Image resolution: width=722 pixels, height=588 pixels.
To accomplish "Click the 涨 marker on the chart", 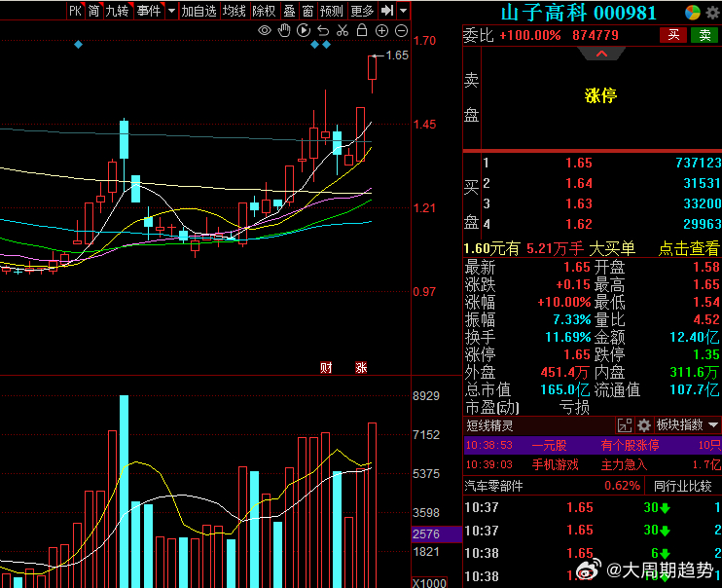I will [x=361, y=367].
